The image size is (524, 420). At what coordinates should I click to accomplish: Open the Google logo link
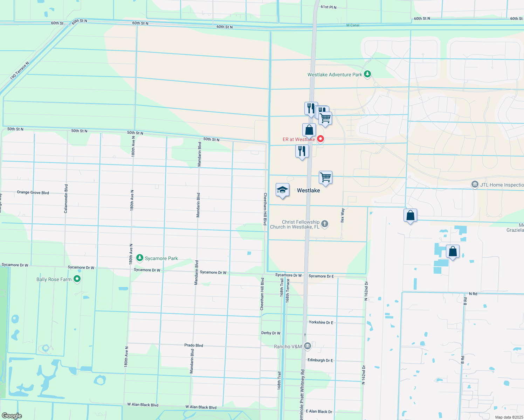click(12, 416)
